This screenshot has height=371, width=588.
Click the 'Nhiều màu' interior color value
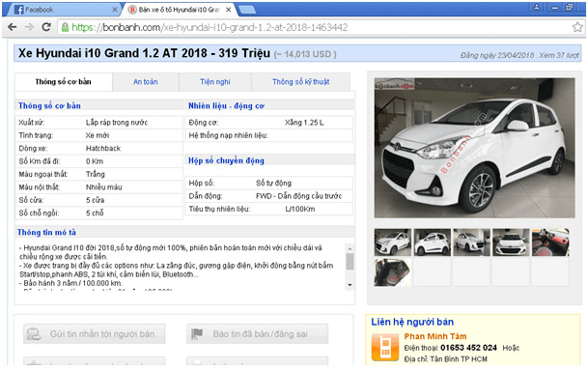pyautogui.click(x=104, y=186)
